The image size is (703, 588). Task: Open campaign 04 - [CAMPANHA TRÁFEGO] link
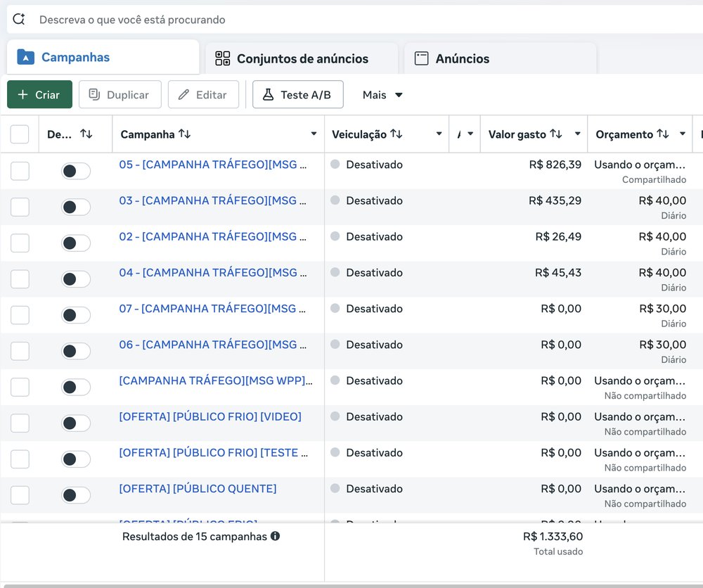point(213,272)
